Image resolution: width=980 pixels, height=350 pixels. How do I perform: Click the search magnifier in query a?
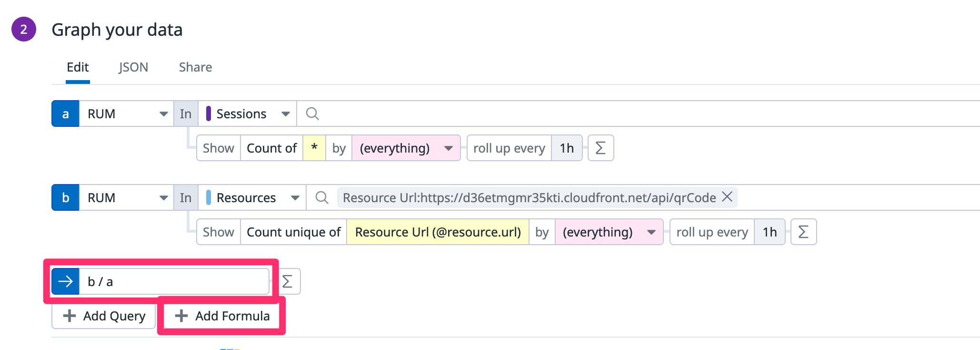pyautogui.click(x=312, y=114)
